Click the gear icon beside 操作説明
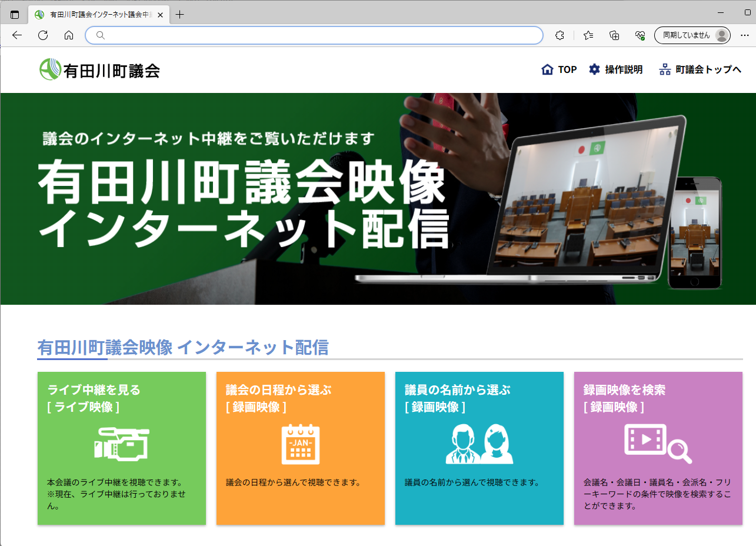The height and width of the screenshot is (546, 756). [x=594, y=69]
